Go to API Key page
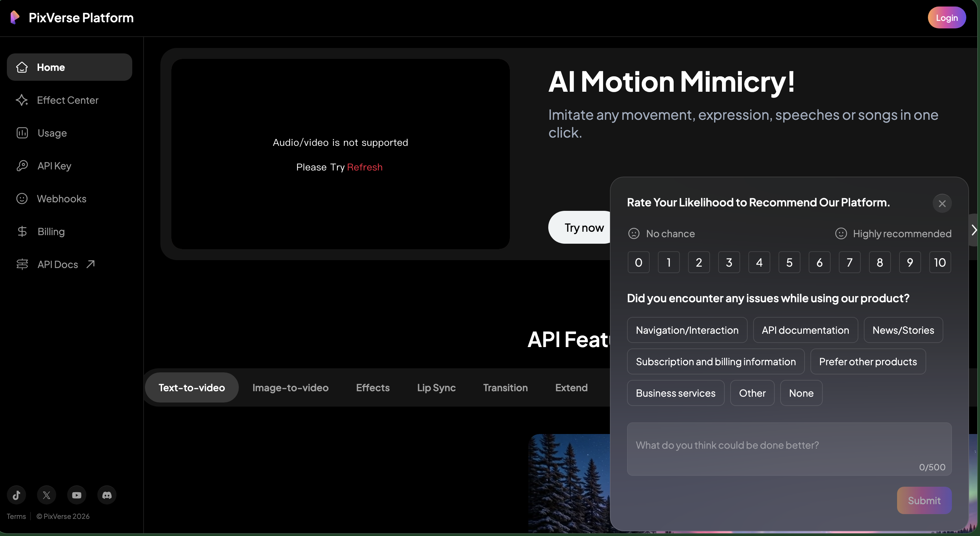The image size is (980, 536). click(x=54, y=166)
